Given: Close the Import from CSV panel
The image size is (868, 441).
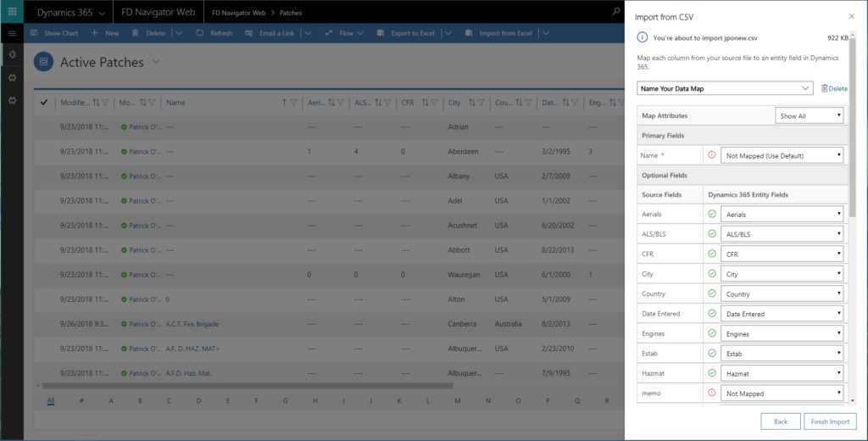Looking at the screenshot, I should (851, 16).
